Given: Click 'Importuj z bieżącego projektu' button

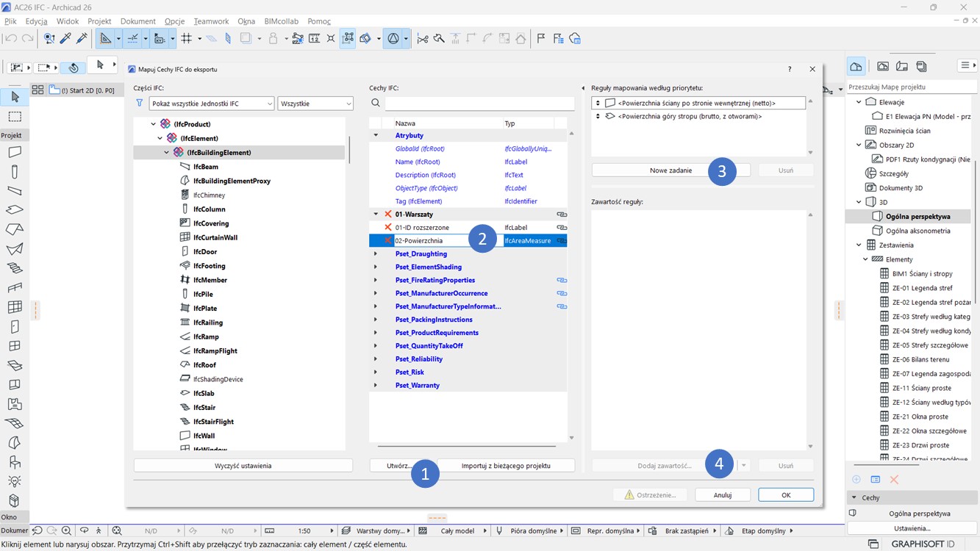Looking at the screenshot, I should click(506, 466).
